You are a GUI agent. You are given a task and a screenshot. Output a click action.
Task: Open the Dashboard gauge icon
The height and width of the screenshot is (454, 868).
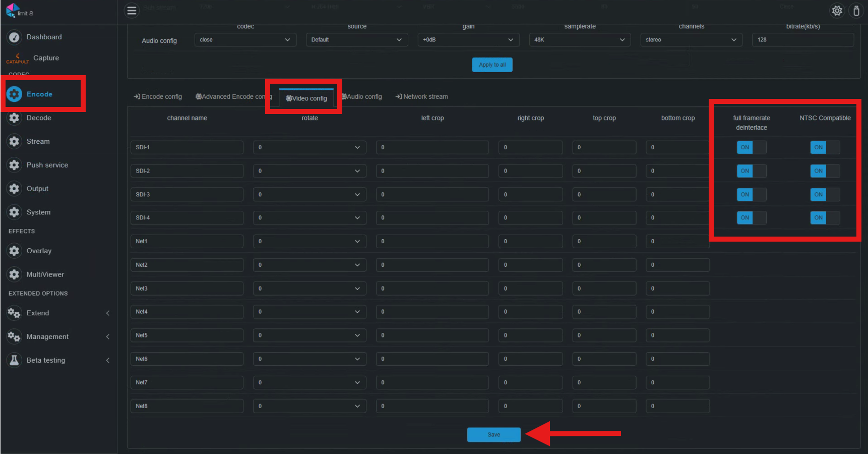tap(14, 37)
